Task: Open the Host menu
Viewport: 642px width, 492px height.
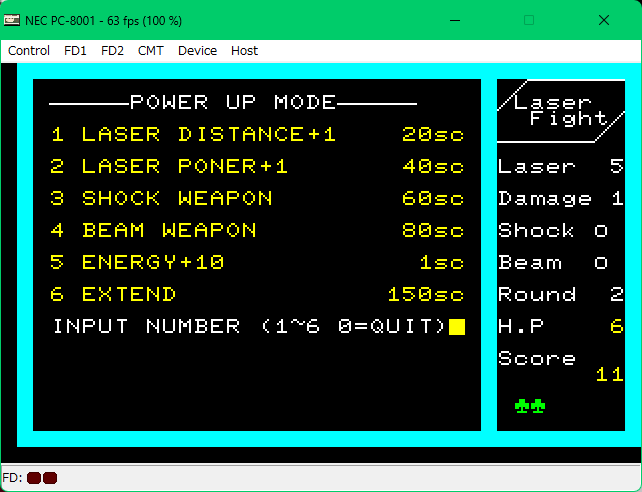Action: click(x=244, y=50)
